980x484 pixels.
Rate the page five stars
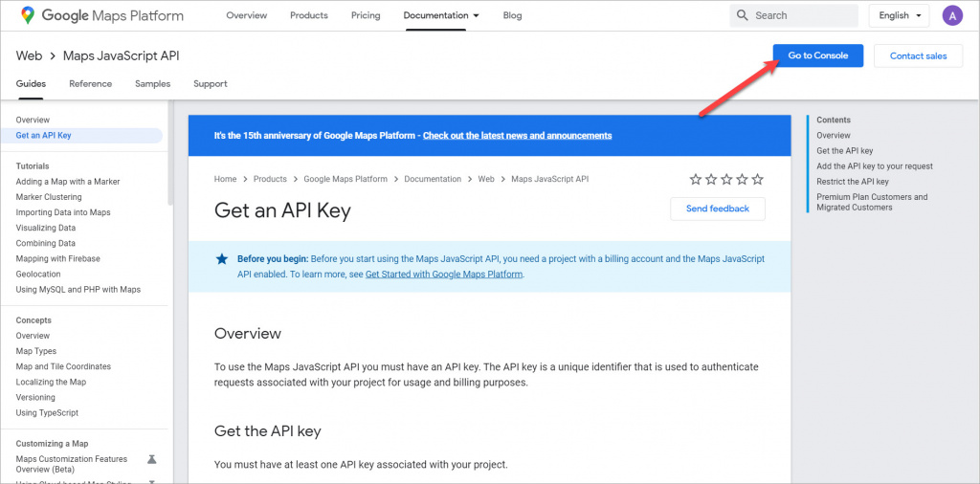757,179
